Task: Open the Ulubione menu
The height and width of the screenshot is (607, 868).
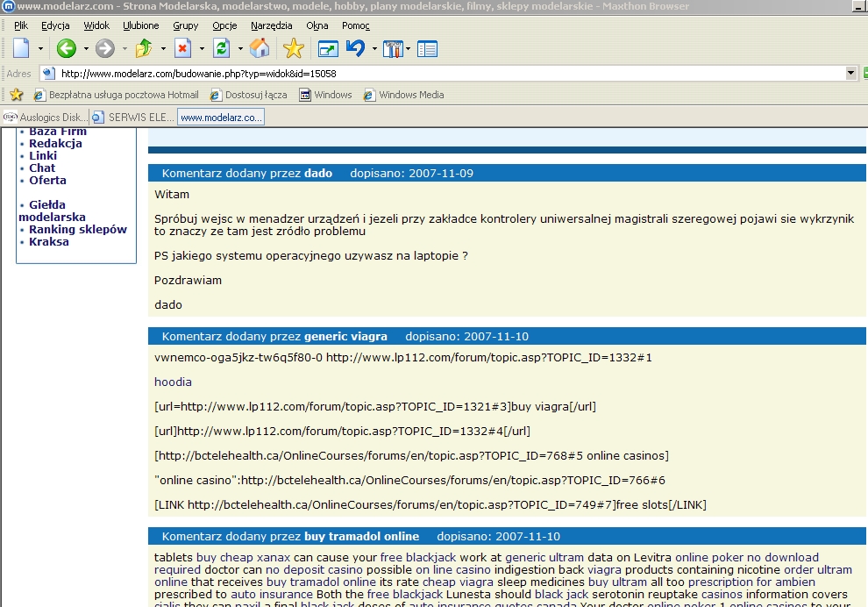Action: point(140,25)
